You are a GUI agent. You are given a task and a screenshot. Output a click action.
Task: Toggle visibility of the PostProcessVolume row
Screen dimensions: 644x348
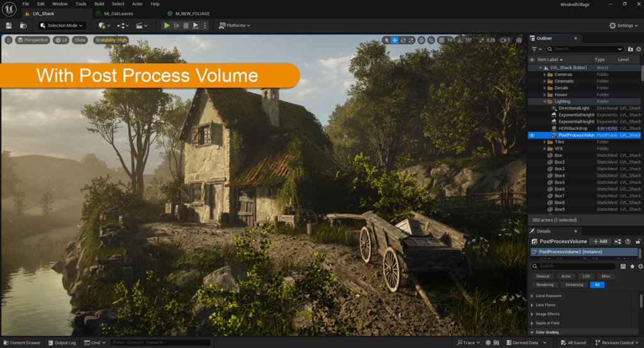pos(532,135)
